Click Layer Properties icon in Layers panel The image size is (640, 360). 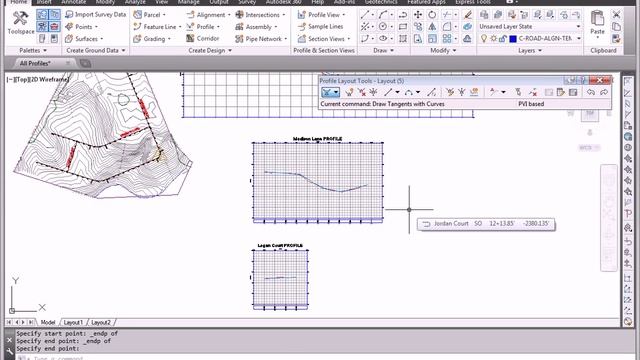click(484, 15)
